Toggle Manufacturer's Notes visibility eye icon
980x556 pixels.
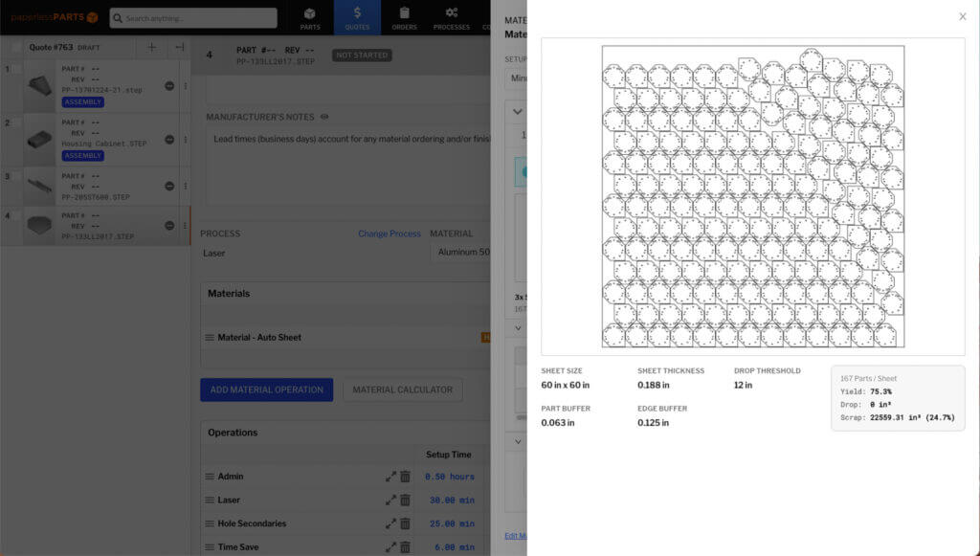[324, 117]
